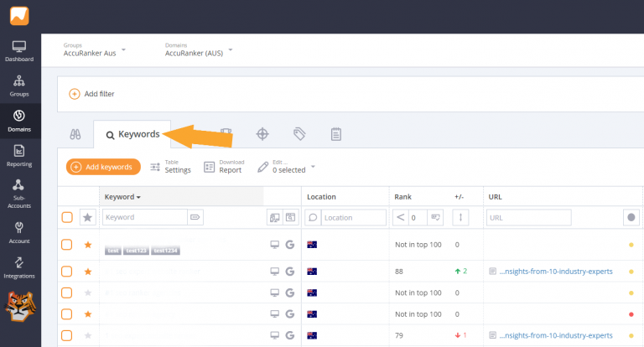Open Table Settings
This screenshot has width=644, height=347.
coord(170,167)
